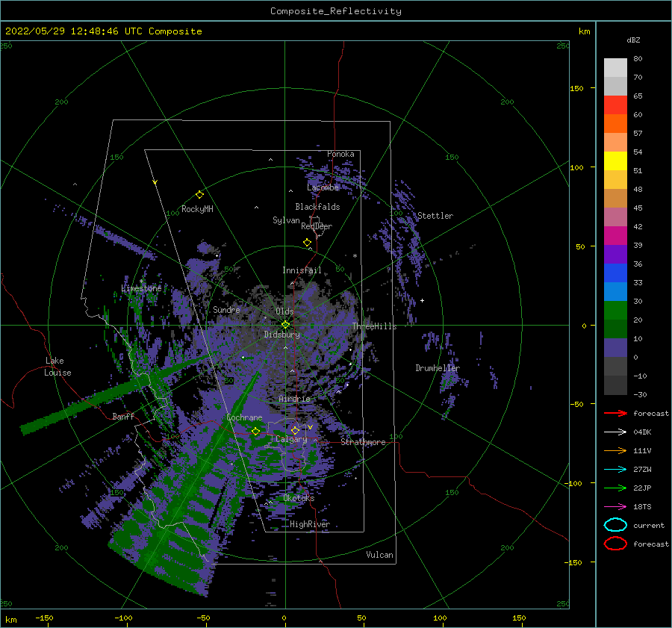Screen dimensions: 672x628
Task: Click the Ponoka label on the map
Action: tap(340, 154)
